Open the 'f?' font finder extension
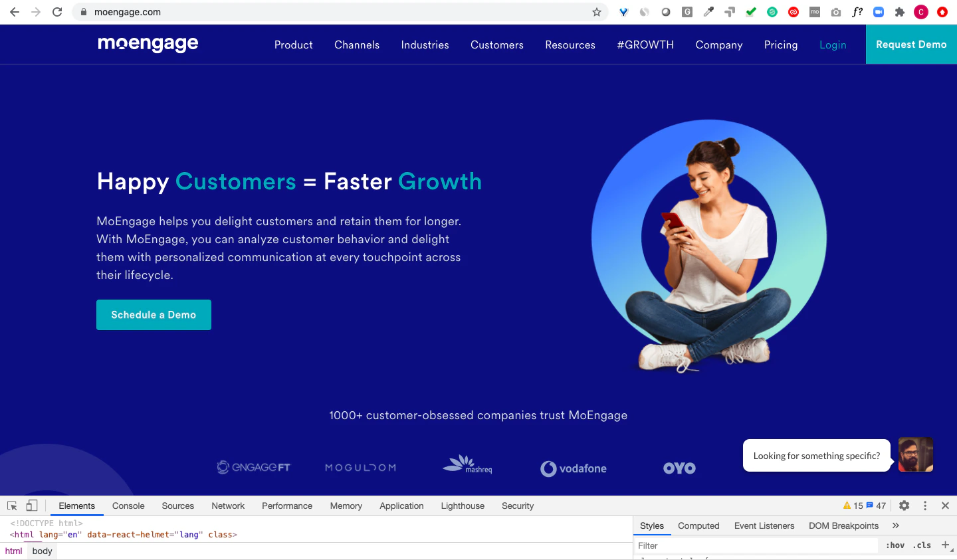This screenshot has height=560, width=957. (x=857, y=12)
